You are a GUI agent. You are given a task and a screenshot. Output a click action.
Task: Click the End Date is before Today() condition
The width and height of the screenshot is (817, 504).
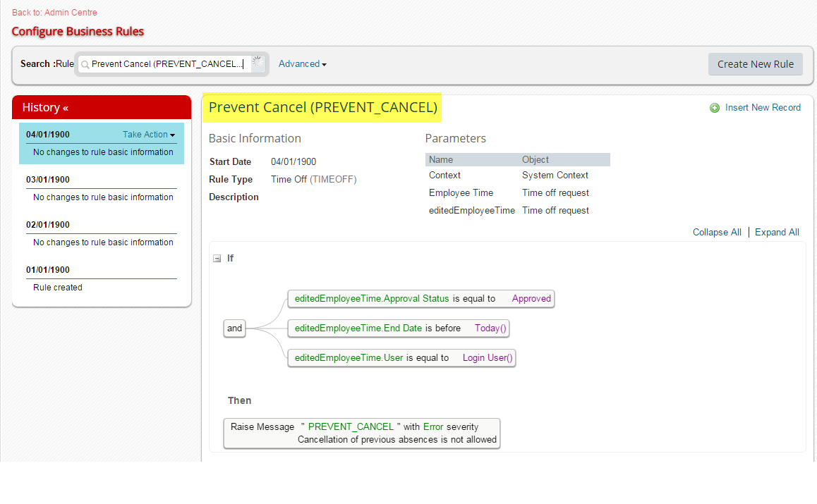point(399,328)
